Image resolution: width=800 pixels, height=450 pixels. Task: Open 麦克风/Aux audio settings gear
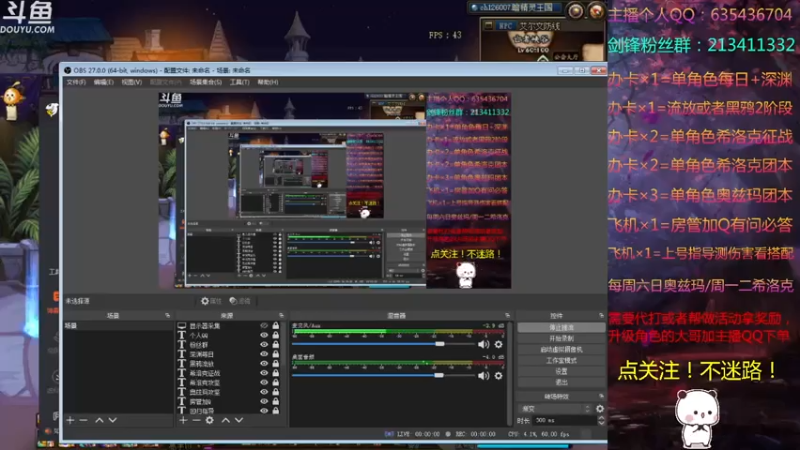click(498, 344)
